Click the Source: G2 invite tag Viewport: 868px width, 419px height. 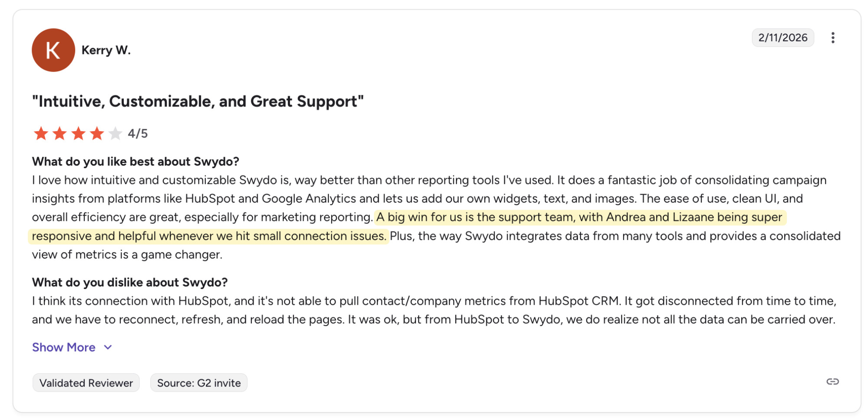(199, 383)
